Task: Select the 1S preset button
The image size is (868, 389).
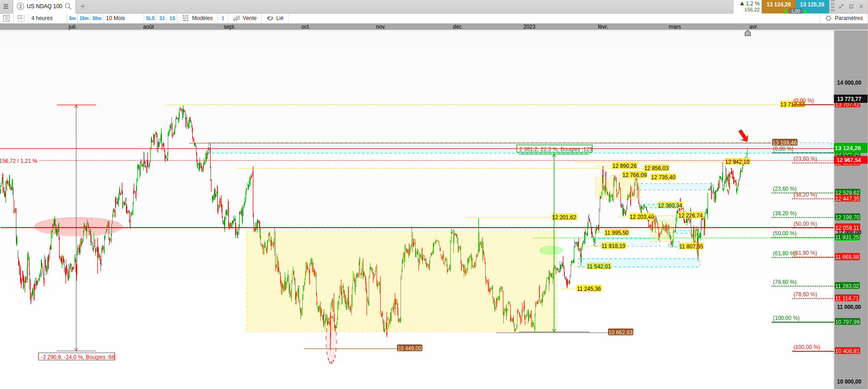Action: tap(172, 18)
